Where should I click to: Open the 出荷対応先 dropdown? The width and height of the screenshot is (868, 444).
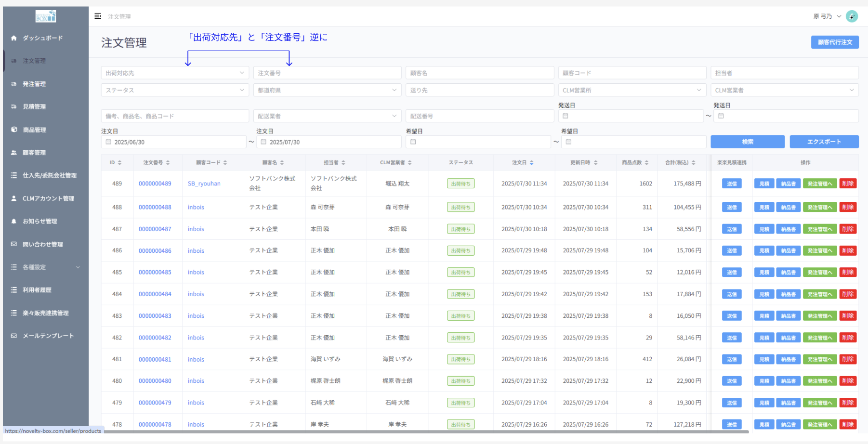click(175, 73)
